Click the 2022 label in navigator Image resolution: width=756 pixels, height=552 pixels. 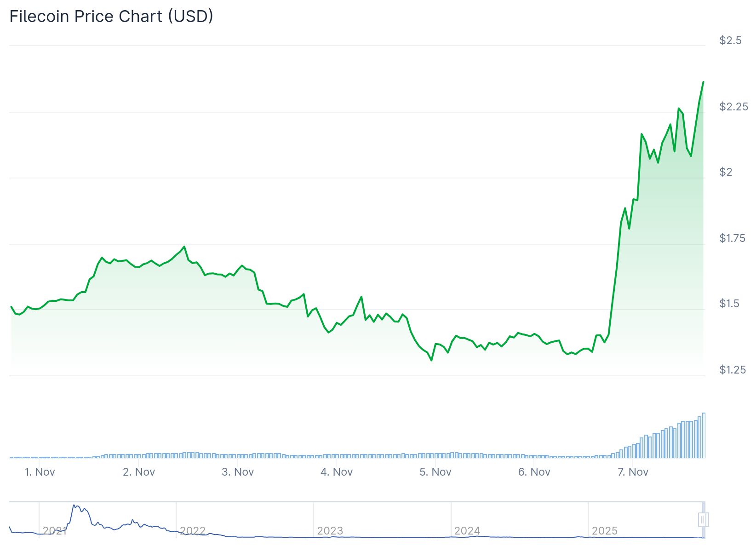point(192,531)
